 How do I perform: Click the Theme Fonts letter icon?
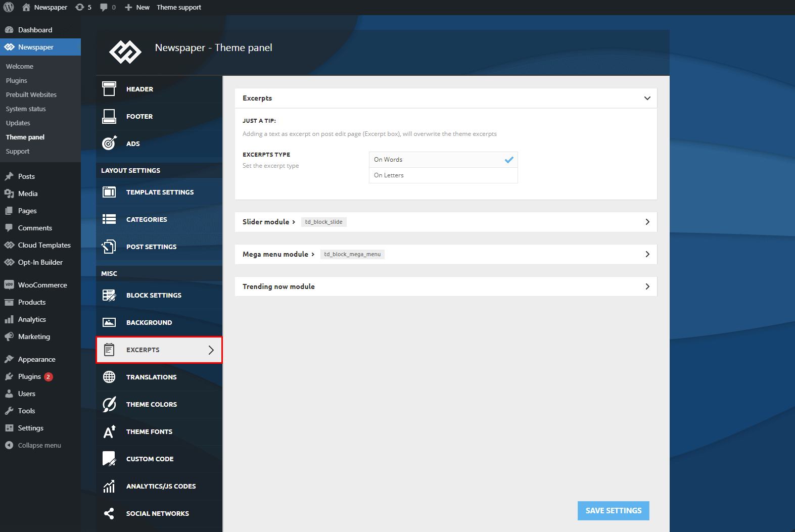pos(109,431)
